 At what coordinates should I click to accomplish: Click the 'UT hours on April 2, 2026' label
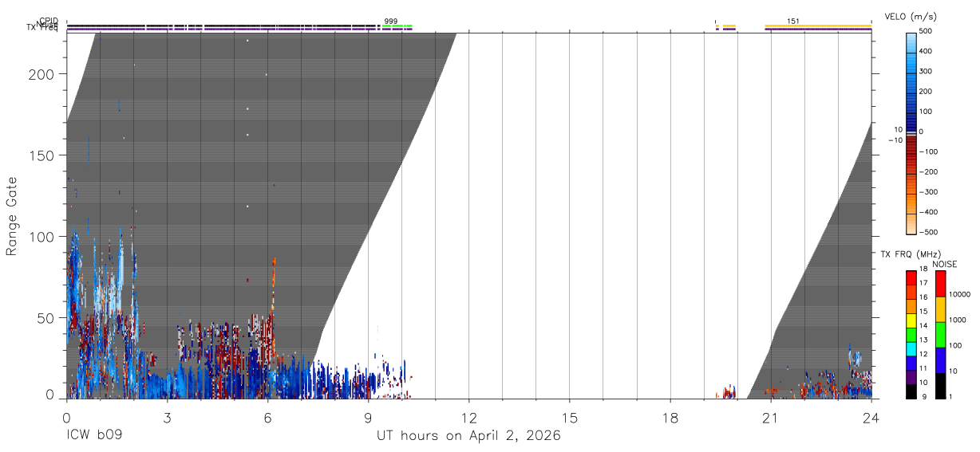(x=468, y=436)
